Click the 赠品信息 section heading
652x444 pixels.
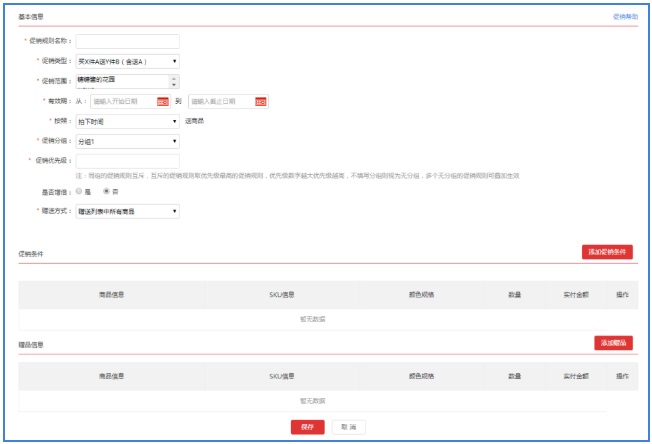pos(31,345)
